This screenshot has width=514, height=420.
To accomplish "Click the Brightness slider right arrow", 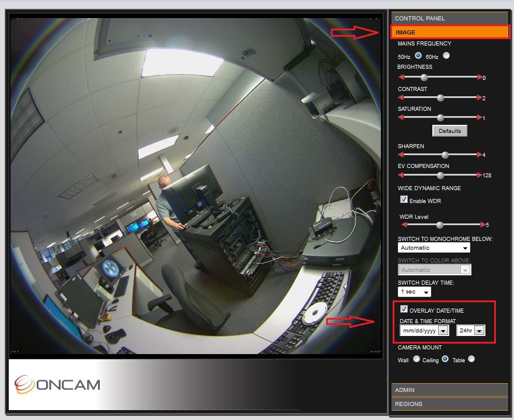I will [479, 78].
